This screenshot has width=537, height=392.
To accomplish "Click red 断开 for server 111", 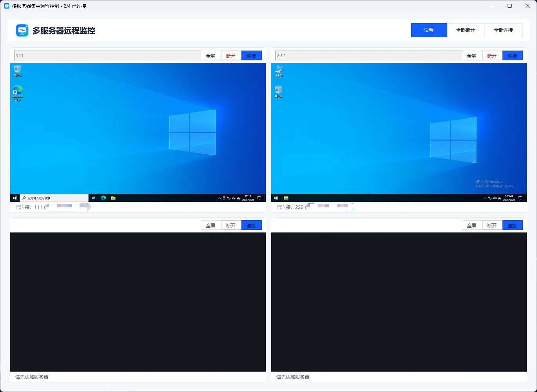I will pyautogui.click(x=231, y=56).
